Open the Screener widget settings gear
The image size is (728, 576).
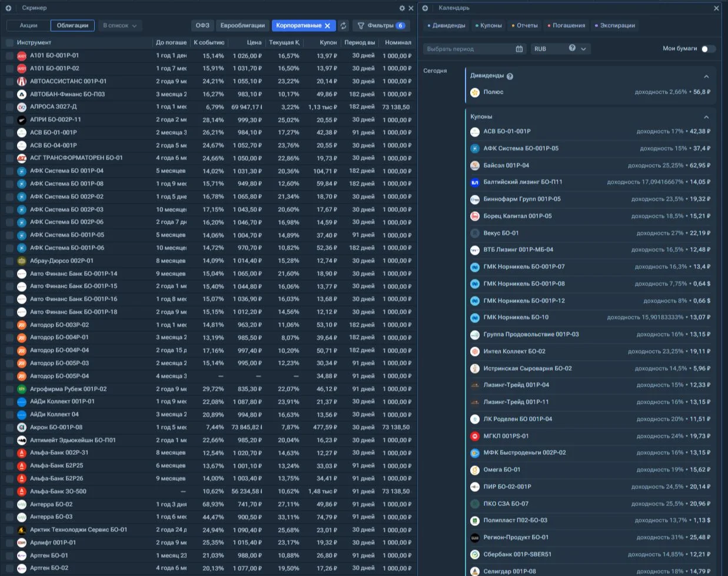402,8
